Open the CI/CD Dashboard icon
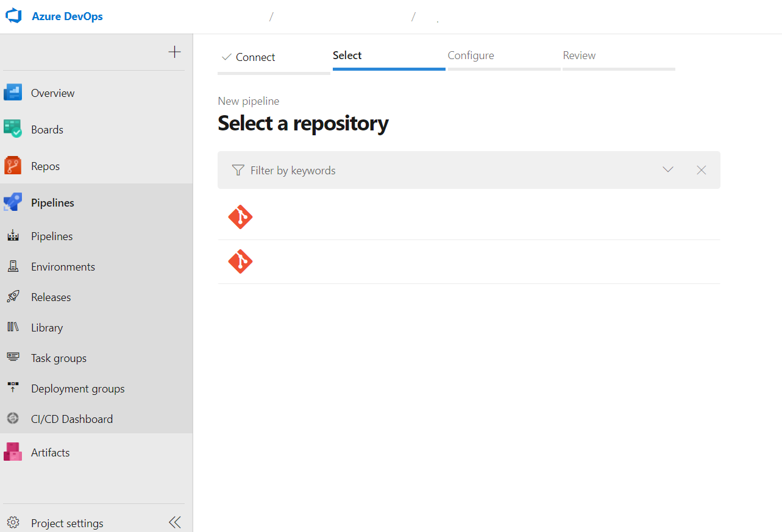This screenshot has height=532, width=782. click(13, 419)
